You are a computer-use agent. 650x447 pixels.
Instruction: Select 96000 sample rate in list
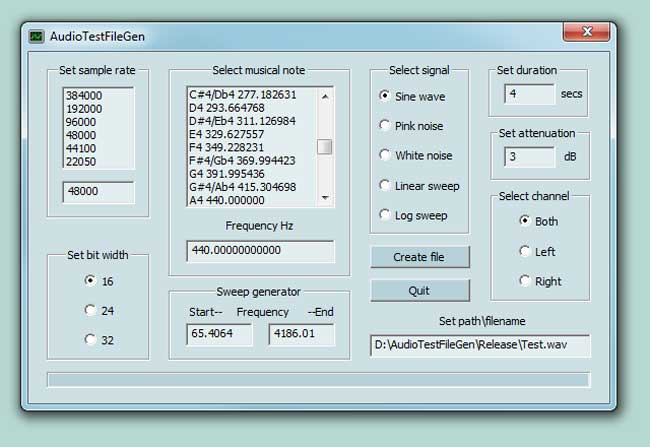click(98, 122)
